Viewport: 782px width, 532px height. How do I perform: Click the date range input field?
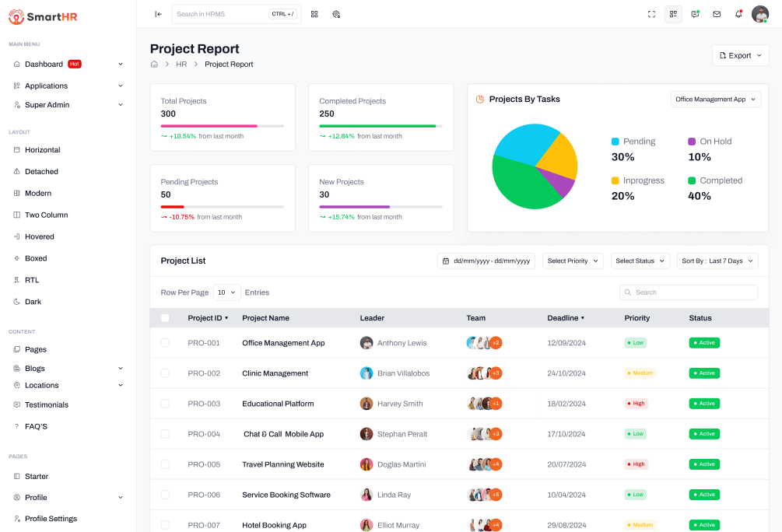[486, 261]
